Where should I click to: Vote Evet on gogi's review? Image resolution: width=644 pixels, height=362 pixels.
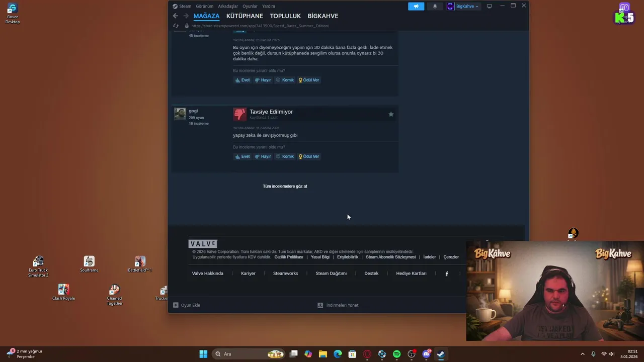click(243, 156)
